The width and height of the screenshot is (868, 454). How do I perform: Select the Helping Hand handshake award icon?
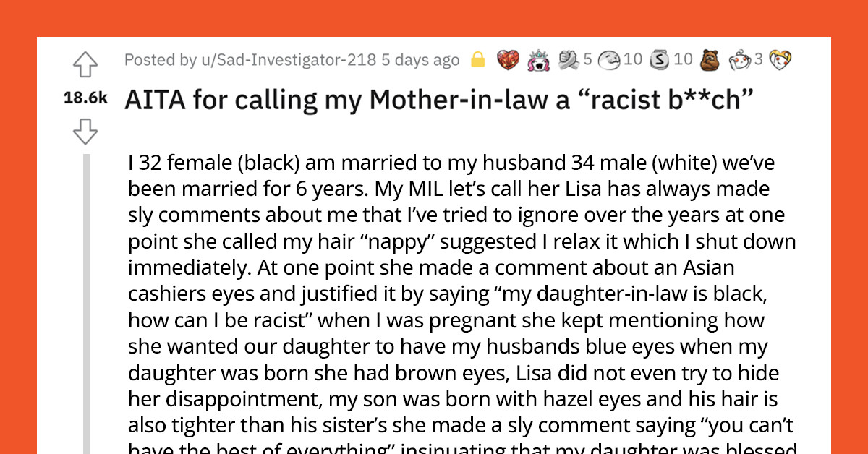(570, 60)
